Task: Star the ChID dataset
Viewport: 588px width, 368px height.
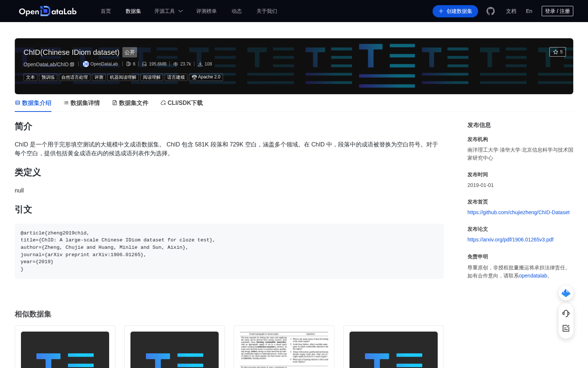Action: coord(557,52)
